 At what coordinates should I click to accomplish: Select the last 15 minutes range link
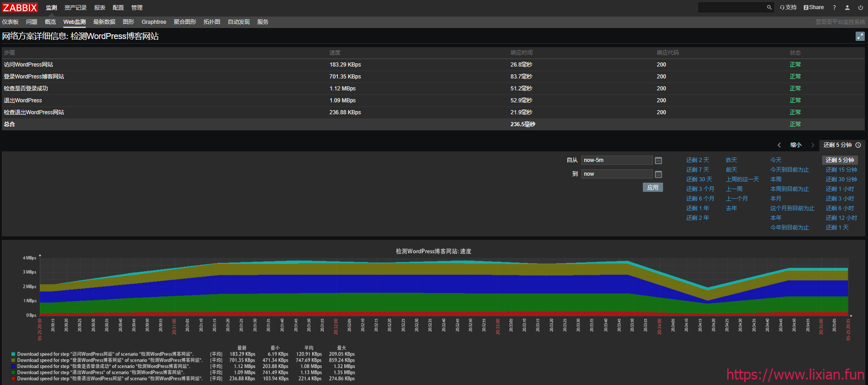841,170
